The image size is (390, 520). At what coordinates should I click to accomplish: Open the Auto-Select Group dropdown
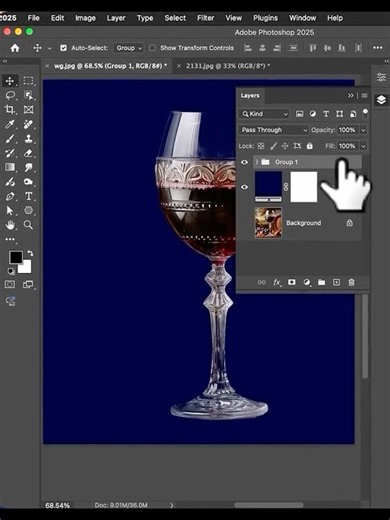[x=129, y=48]
